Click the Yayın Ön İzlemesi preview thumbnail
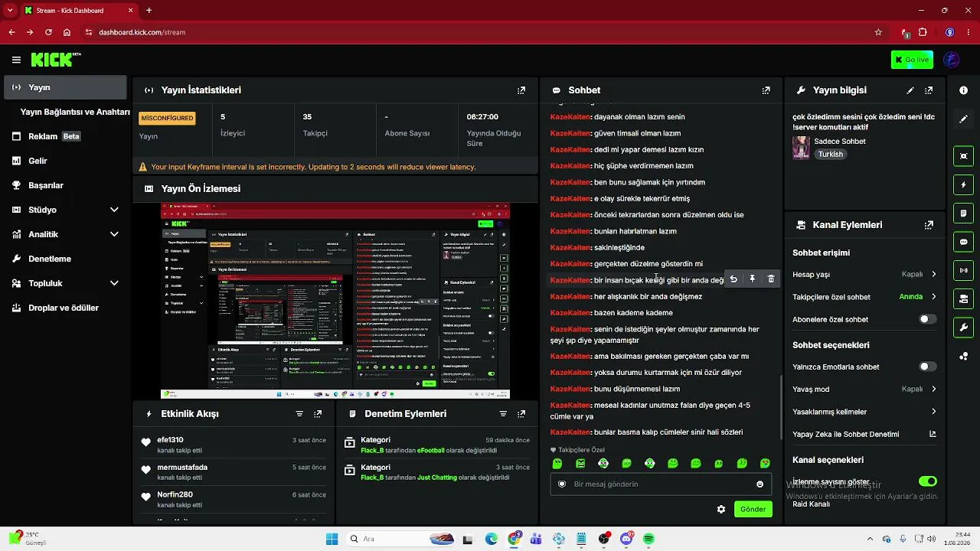Viewport: 980px width, 551px height. (x=335, y=301)
